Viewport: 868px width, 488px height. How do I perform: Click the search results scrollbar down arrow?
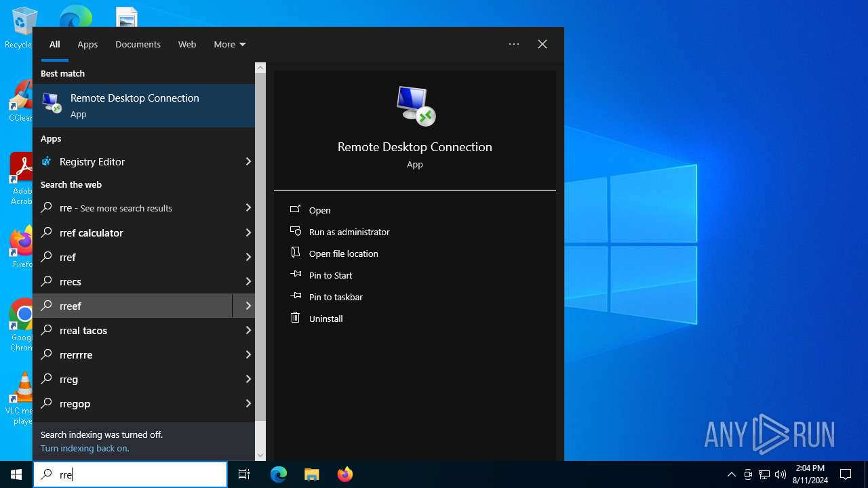coord(260,455)
